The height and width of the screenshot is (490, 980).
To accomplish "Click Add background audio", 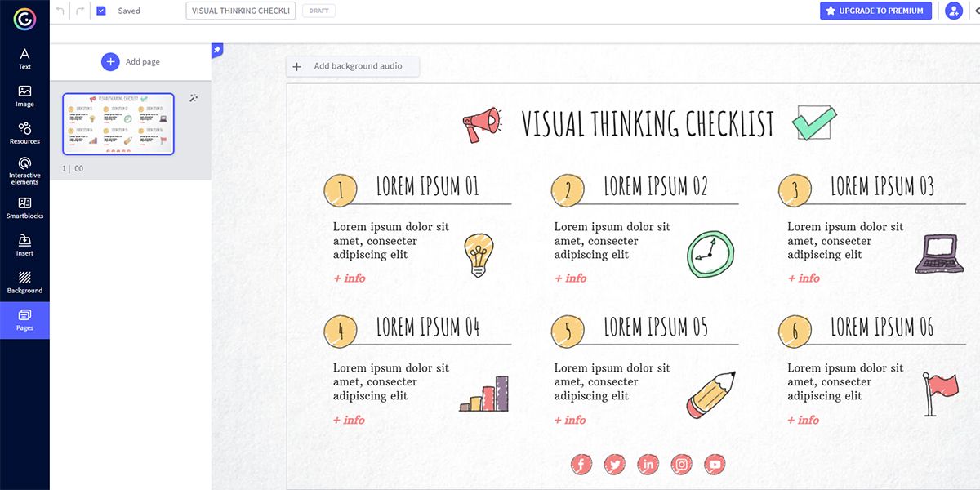I will [352, 66].
